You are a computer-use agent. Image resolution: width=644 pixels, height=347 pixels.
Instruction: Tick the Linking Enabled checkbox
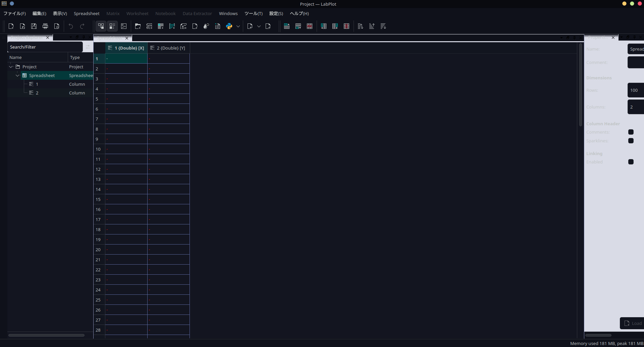coord(631,162)
